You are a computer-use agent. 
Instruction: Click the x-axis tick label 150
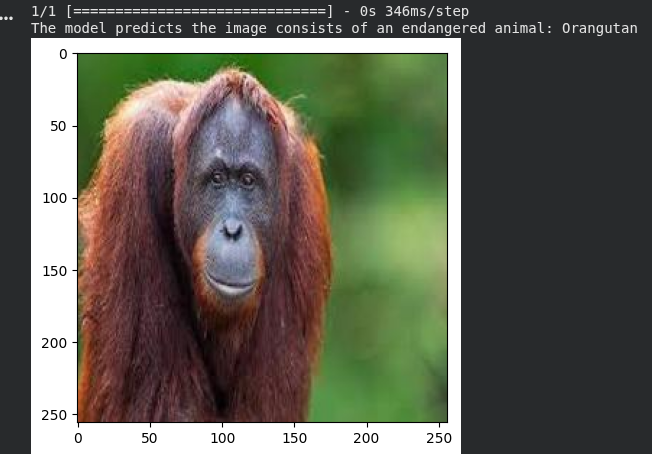294,437
